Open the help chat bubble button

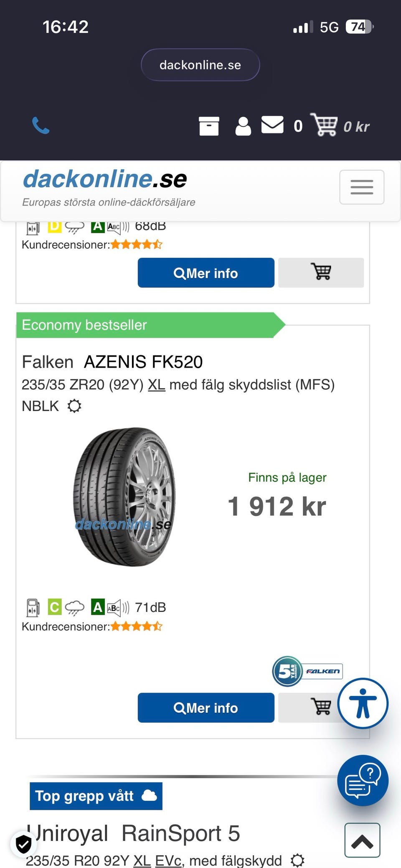pos(363,780)
